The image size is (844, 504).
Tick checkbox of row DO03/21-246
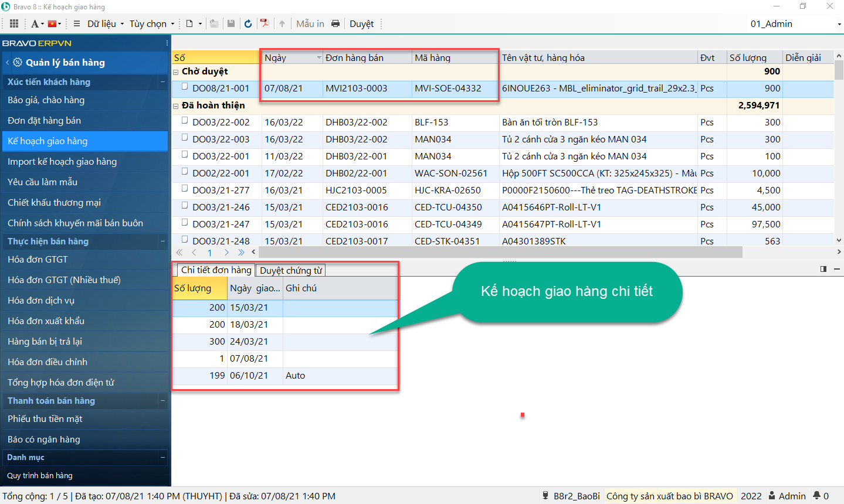(x=185, y=206)
